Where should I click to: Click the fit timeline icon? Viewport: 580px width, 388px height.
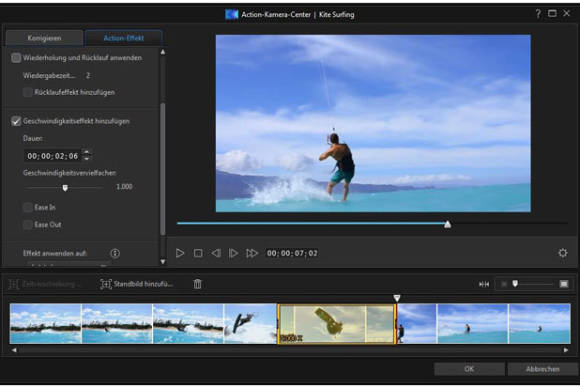(x=484, y=284)
